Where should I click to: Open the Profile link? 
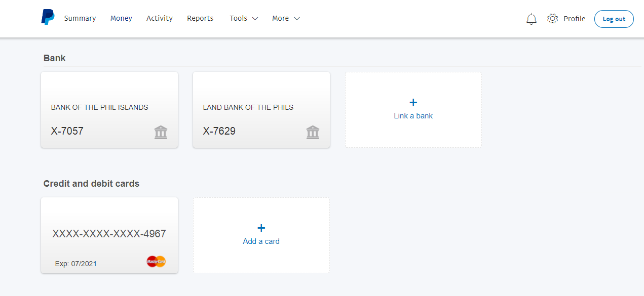pyautogui.click(x=575, y=19)
